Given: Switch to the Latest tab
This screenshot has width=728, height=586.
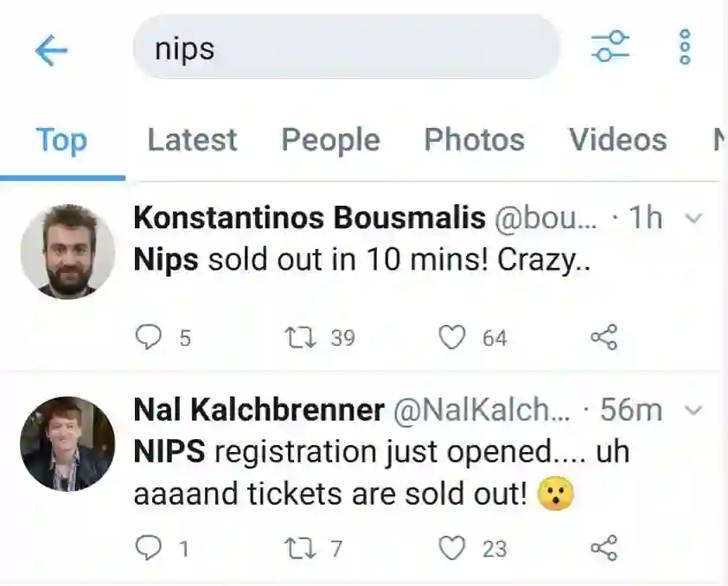Looking at the screenshot, I should click(192, 140).
